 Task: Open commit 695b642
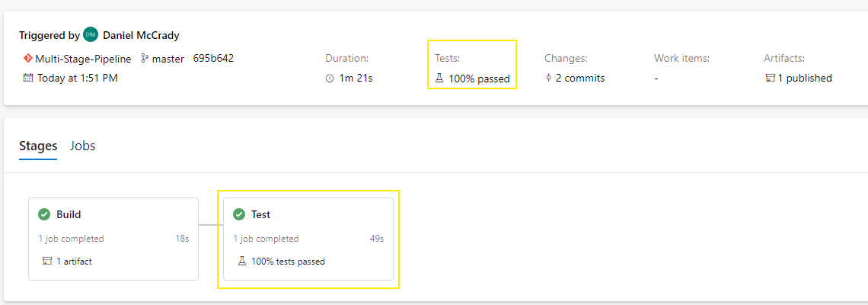(x=213, y=58)
